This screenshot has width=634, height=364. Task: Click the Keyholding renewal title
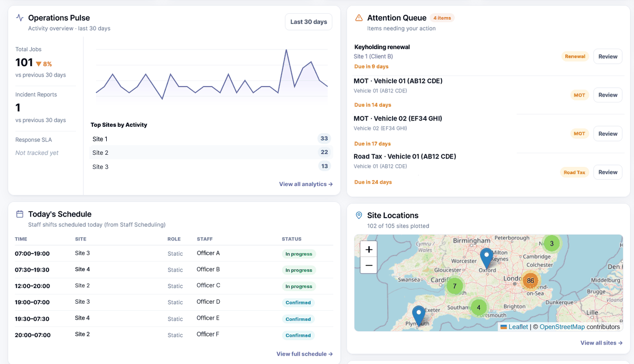click(382, 47)
